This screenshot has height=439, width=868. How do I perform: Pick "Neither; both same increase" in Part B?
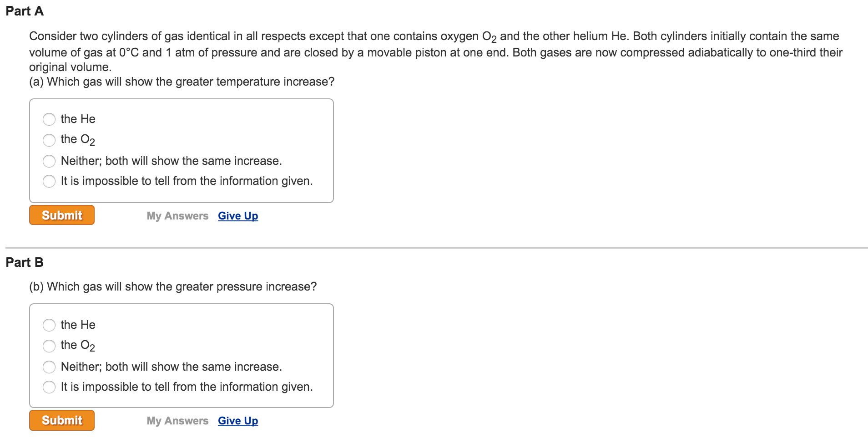[x=49, y=367]
